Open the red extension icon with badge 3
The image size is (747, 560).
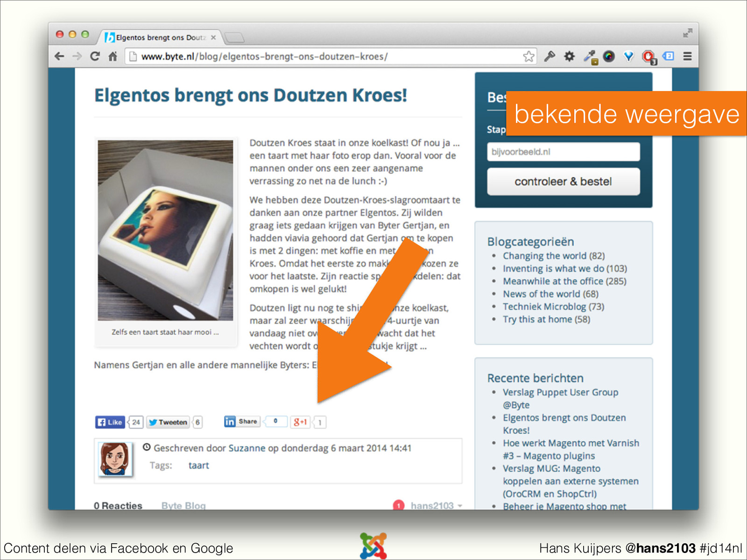[648, 57]
